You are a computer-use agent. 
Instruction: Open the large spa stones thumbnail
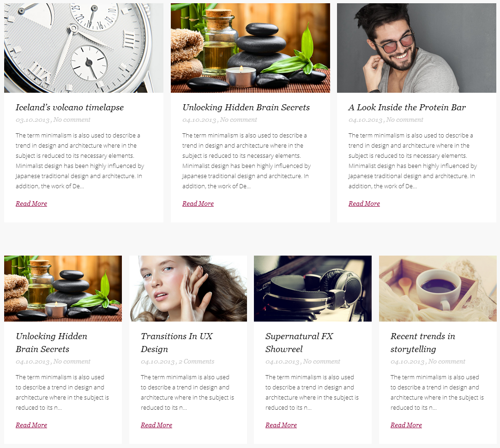(x=250, y=48)
